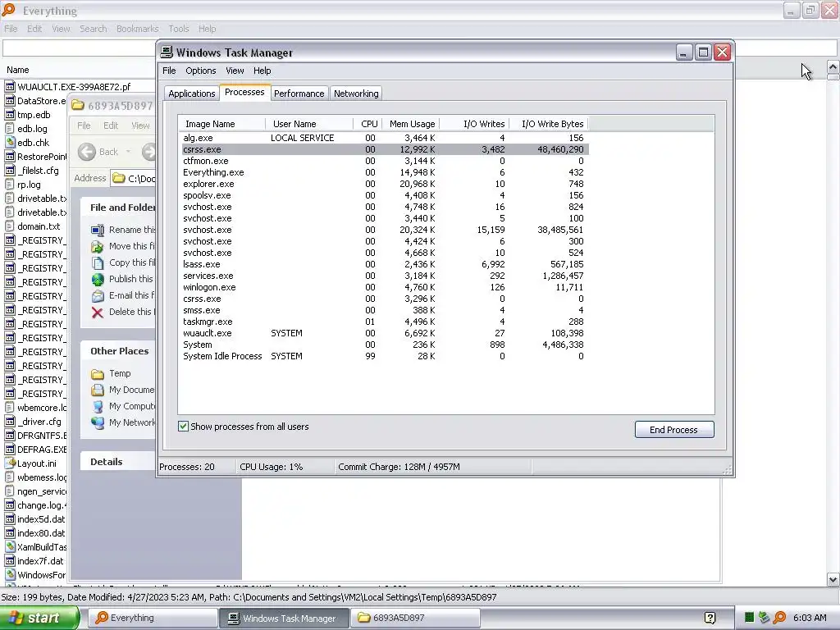The width and height of the screenshot is (840, 630).
Task: Click the red X Delete this file icon
Action: pyautogui.click(x=98, y=313)
